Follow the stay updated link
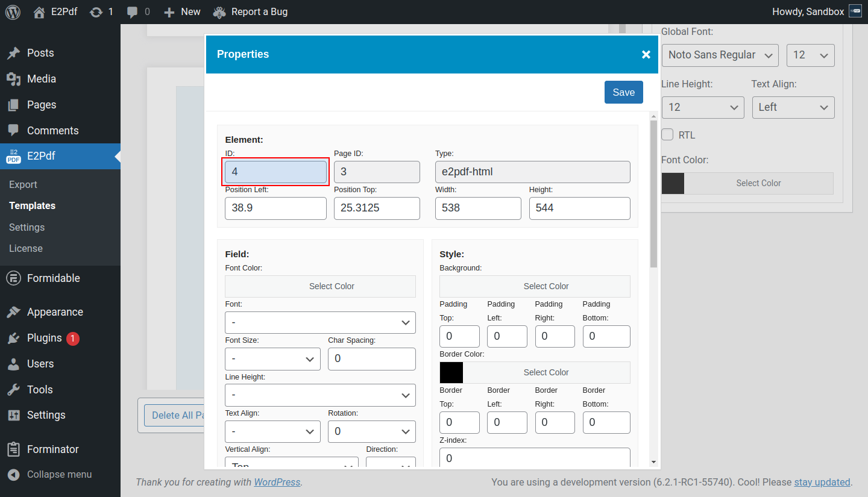The height and width of the screenshot is (497, 868). 822,482
